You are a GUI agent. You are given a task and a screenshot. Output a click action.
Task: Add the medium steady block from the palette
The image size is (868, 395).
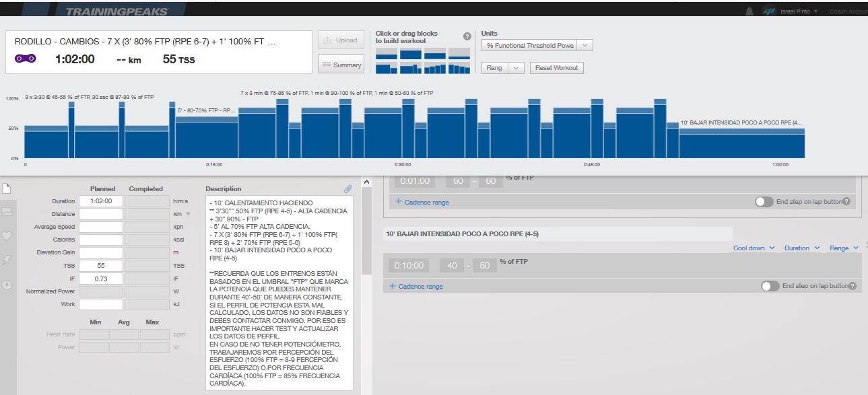tap(435, 54)
